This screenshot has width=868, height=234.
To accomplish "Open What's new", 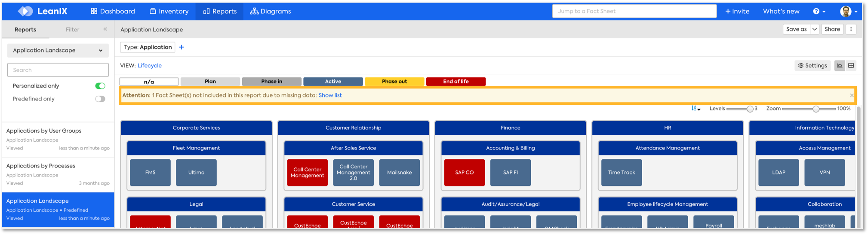I will click(781, 11).
